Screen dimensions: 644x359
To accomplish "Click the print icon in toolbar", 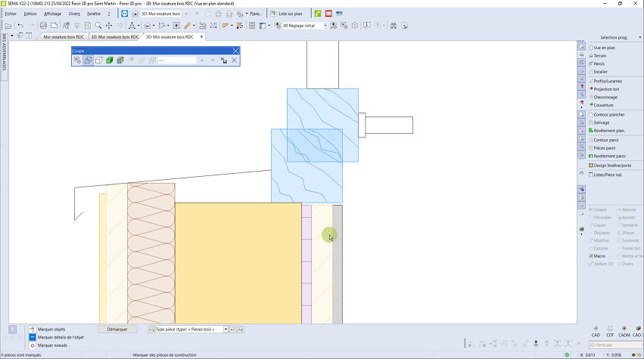I will pos(43,26).
